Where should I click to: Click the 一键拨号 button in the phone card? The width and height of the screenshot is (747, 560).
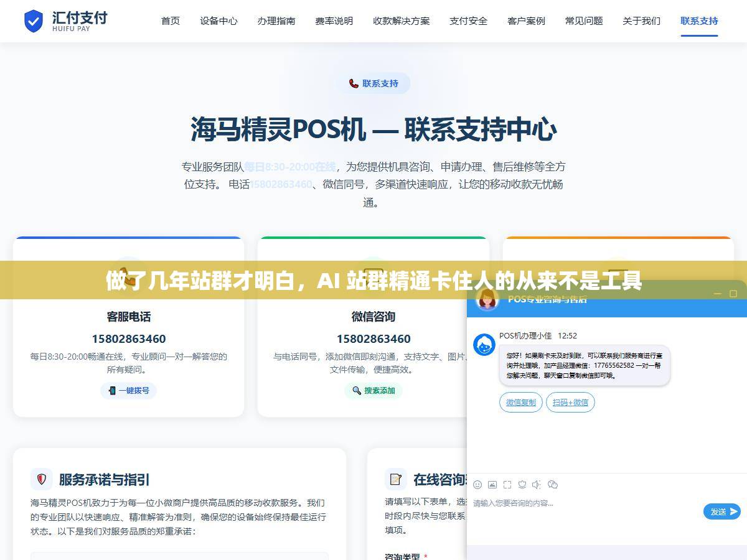click(128, 391)
